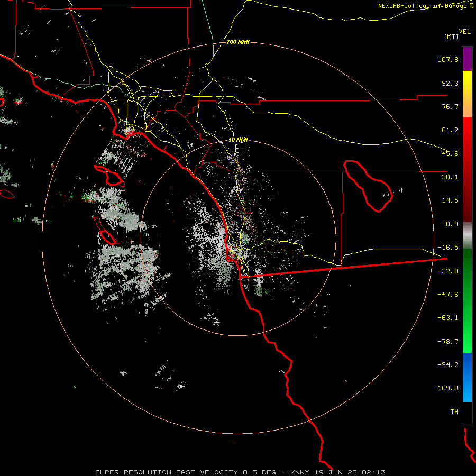Click the -47.6 legend value
The height and width of the screenshot is (476, 476).
pos(448,295)
